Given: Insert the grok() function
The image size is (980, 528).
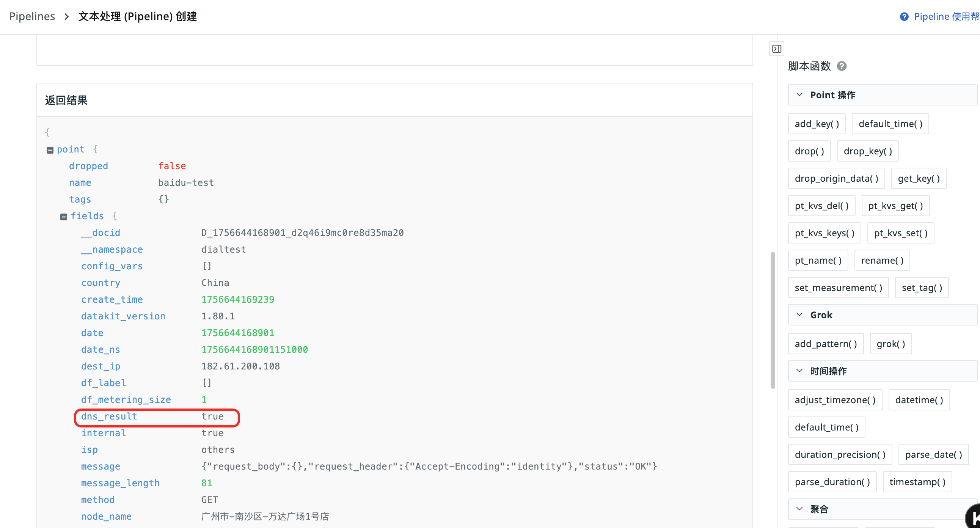Looking at the screenshot, I should 890,344.
